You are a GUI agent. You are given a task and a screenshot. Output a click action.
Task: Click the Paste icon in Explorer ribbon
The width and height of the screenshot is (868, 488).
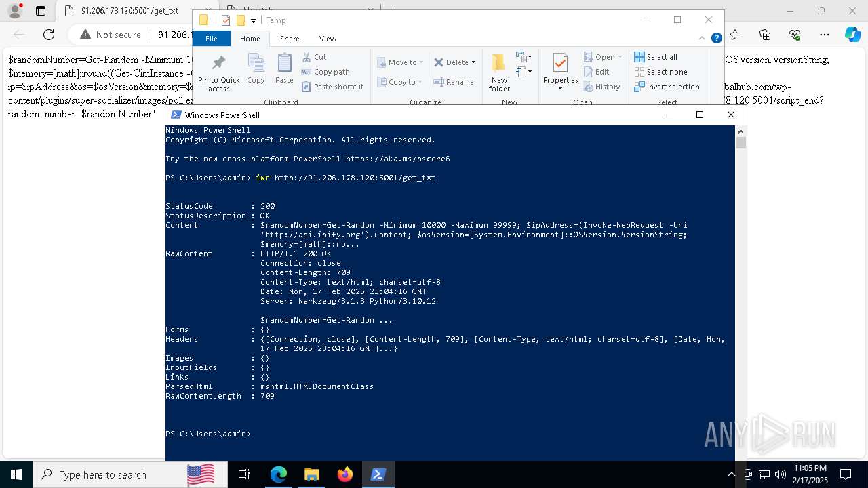(x=284, y=68)
